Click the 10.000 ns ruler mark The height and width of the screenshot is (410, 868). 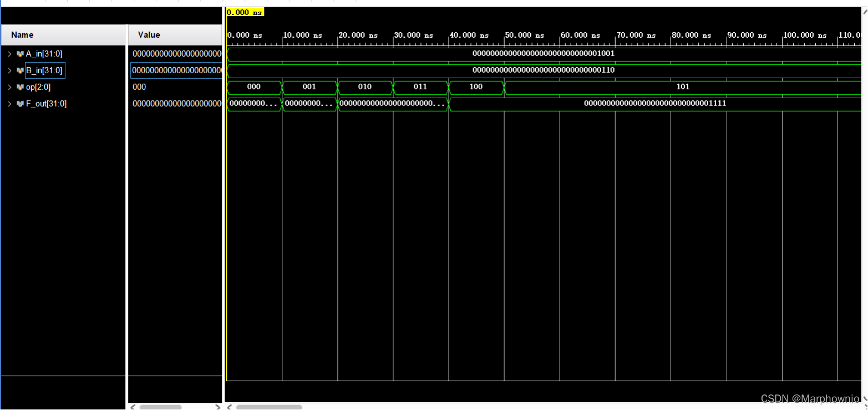click(303, 35)
